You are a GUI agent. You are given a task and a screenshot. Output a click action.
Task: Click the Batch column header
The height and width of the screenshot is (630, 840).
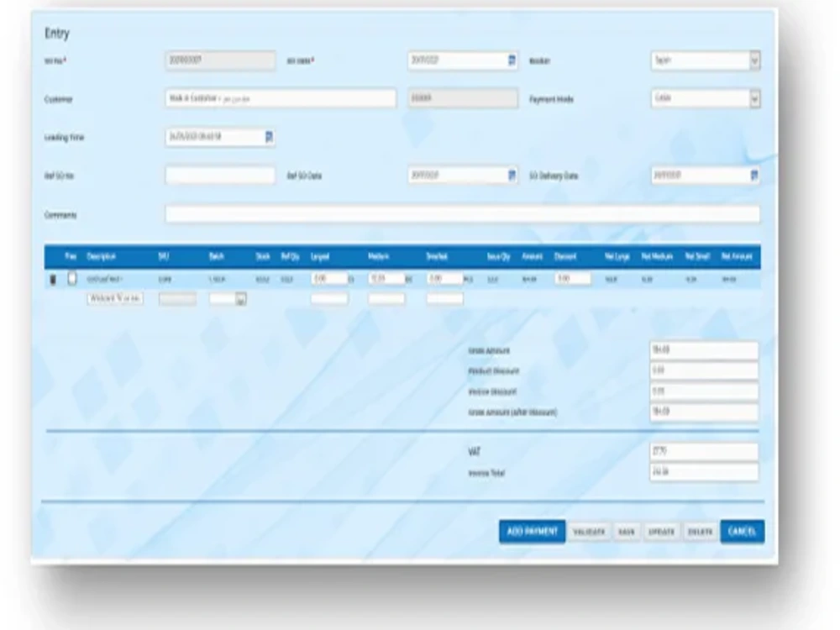coord(217,256)
